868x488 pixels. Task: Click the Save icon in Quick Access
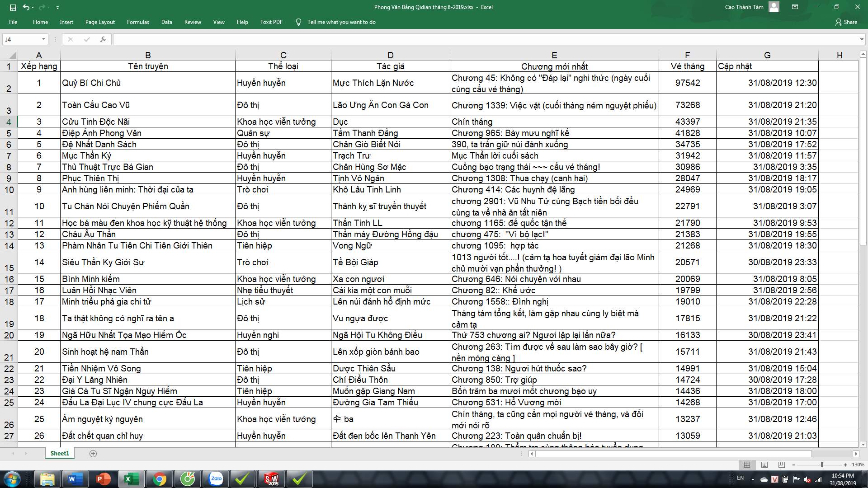coord(13,7)
